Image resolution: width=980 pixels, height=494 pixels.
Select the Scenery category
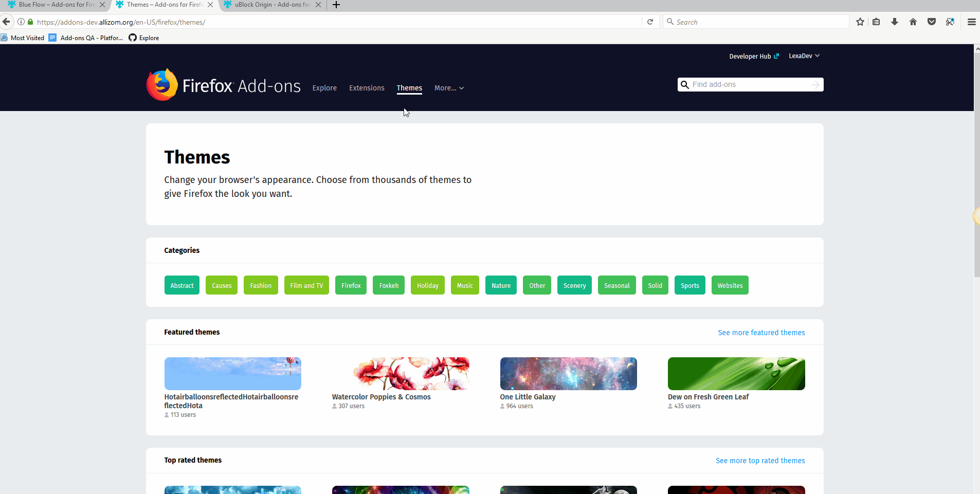coord(574,285)
